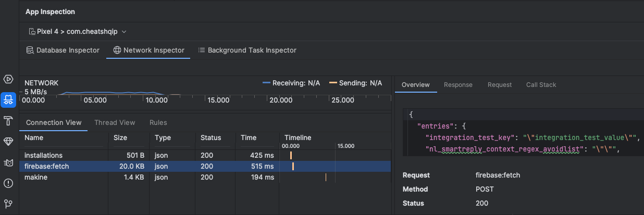Viewport: 644px width, 215px height.
Task: Show the Problems warning icon panel
Action: click(x=8, y=183)
